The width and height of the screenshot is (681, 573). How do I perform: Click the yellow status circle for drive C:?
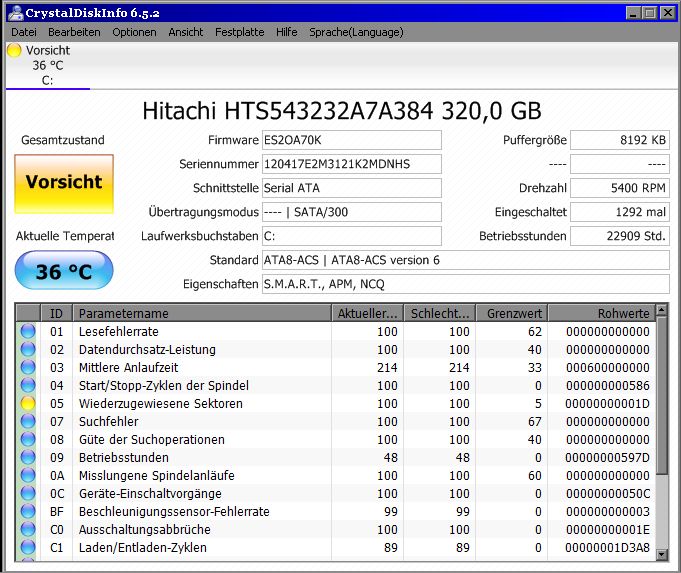pyautogui.click(x=14, y=50)
